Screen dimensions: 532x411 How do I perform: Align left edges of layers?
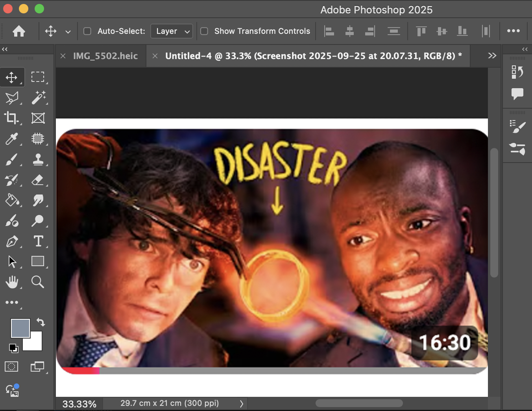(329, 31)
